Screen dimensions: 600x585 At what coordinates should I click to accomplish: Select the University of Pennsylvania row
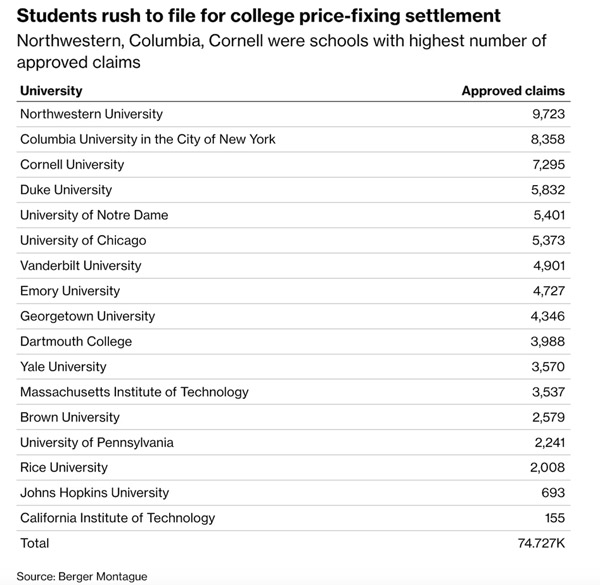click(293, 442)
